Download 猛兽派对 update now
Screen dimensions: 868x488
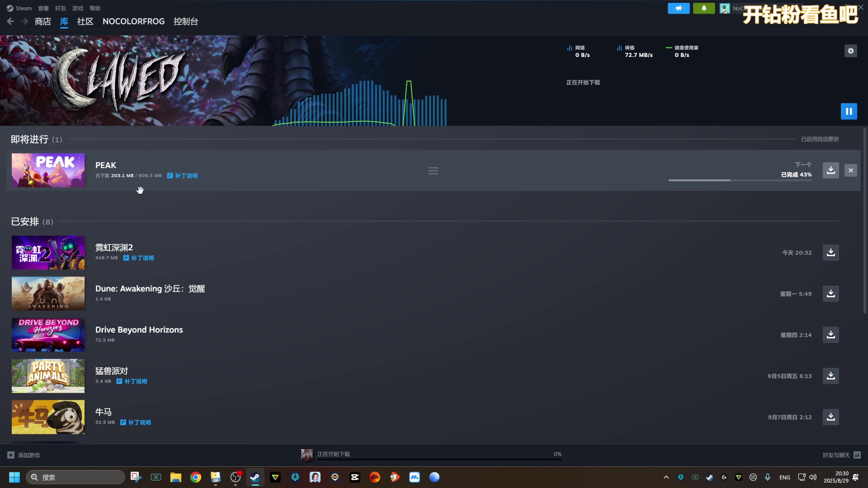830,376
